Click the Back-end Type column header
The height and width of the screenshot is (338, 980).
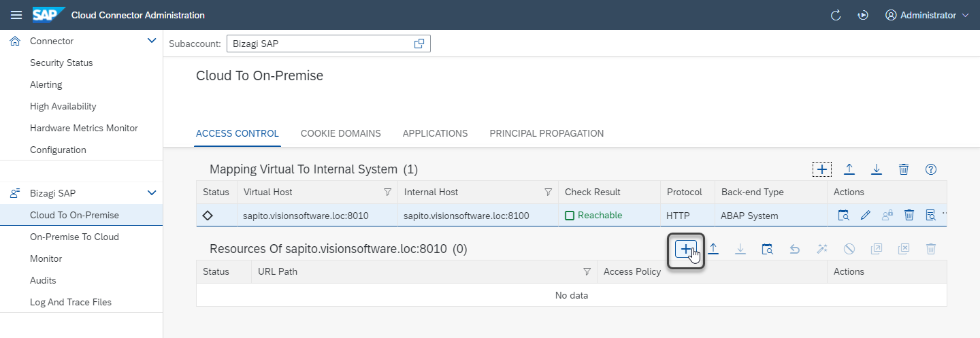click(x=752, y=192)
